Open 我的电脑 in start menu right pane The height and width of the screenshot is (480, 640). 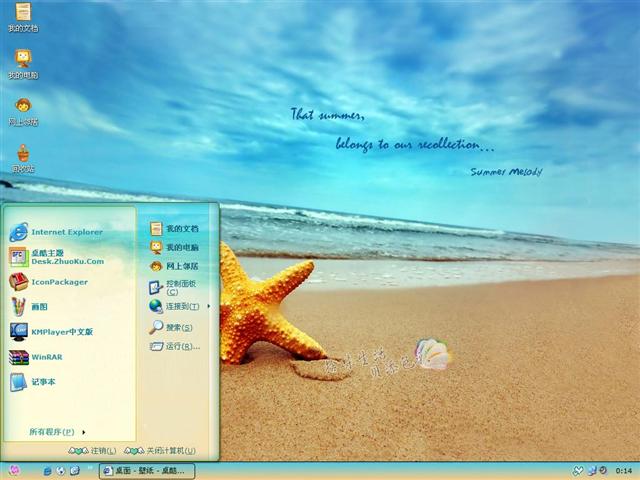[174, 247]
